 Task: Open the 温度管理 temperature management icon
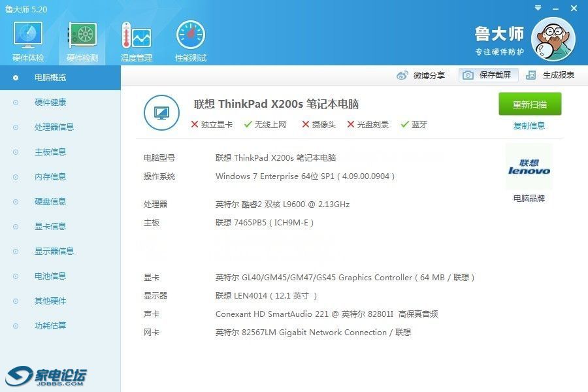click(x=137, y=42)
